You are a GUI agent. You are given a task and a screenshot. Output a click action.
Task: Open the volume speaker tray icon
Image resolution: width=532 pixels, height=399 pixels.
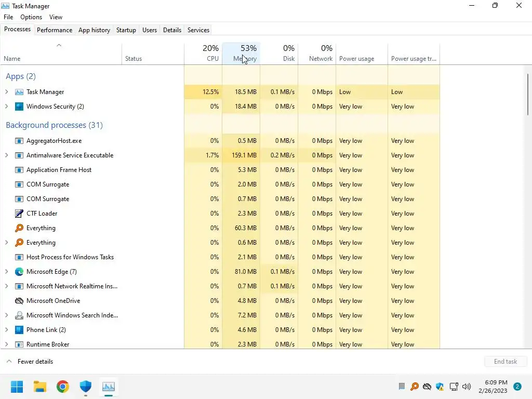point(467,387)
